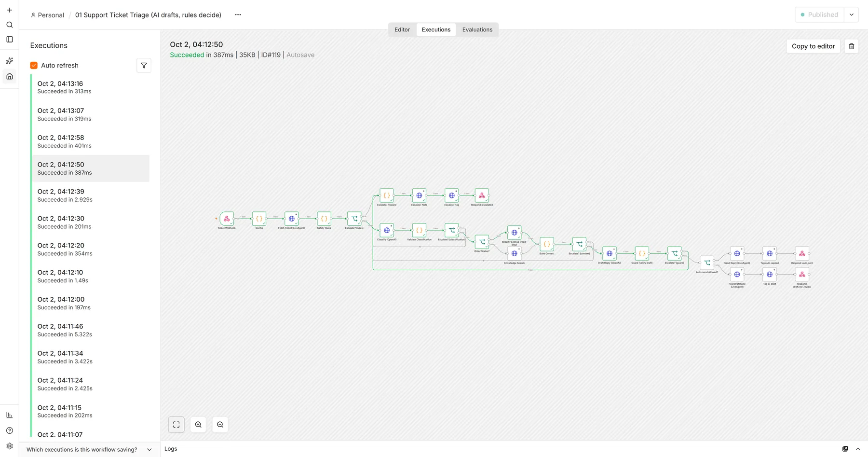Screen dimensions: 868x457
Task: Select the Post Draft Note (LiveAgent) node
Action: click(737, 275)
